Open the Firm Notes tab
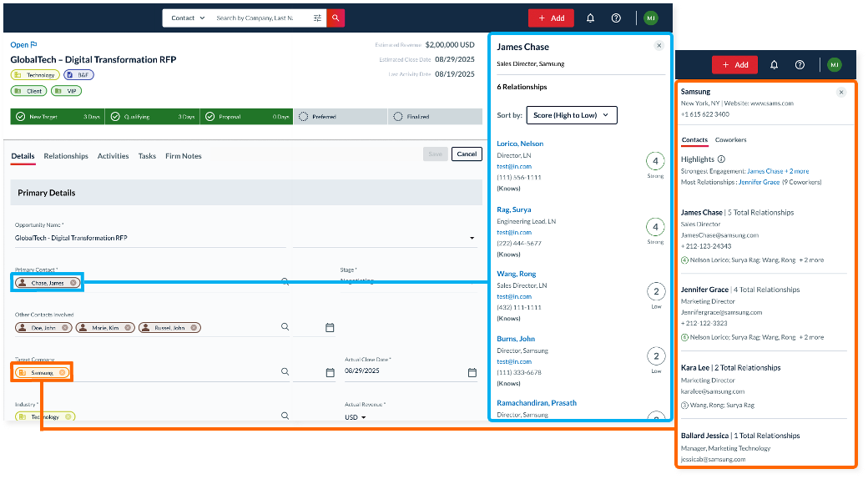Screen dimensions: 868x479 [x=184, y=156]
